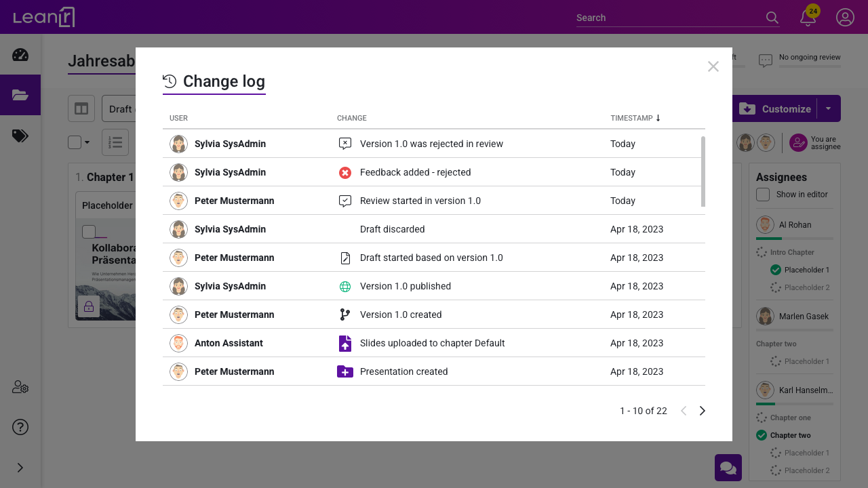The height and width of the screenshot is (488, 868).
Task: Open the folder tab in sidebar
Action: (x=20, y=95)
